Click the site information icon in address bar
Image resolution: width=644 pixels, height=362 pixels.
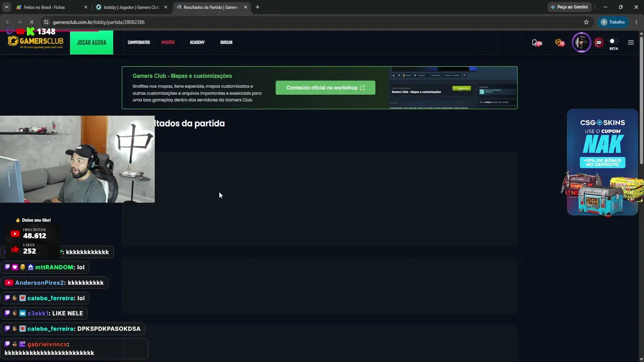pos(46,22)
